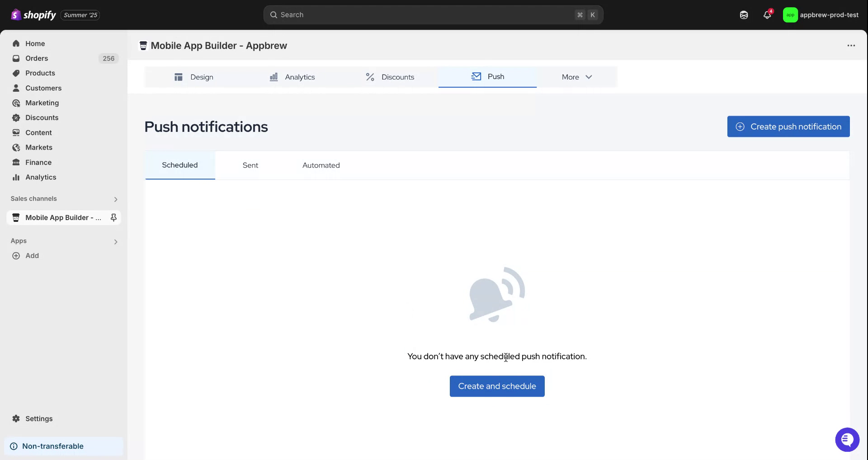The image size is (868, 460).
Task: Click Add under Apps
Action: (32, 256)
